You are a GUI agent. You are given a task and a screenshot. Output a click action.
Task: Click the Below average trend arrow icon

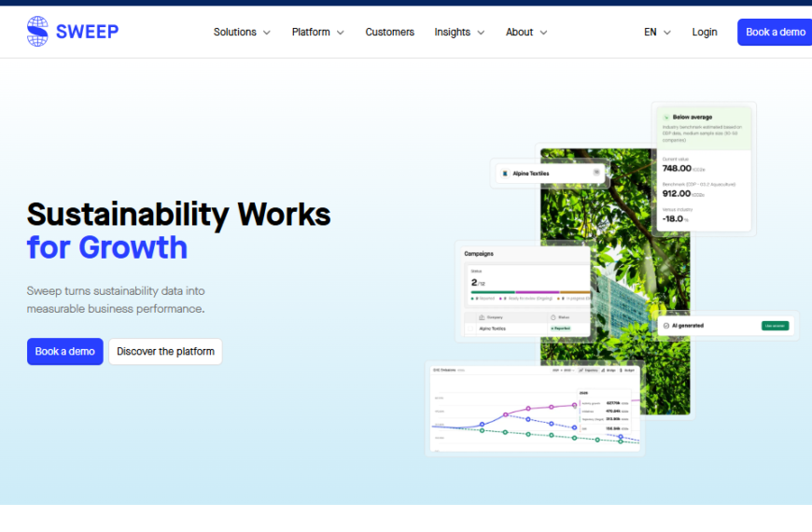[x=666, y=117]
